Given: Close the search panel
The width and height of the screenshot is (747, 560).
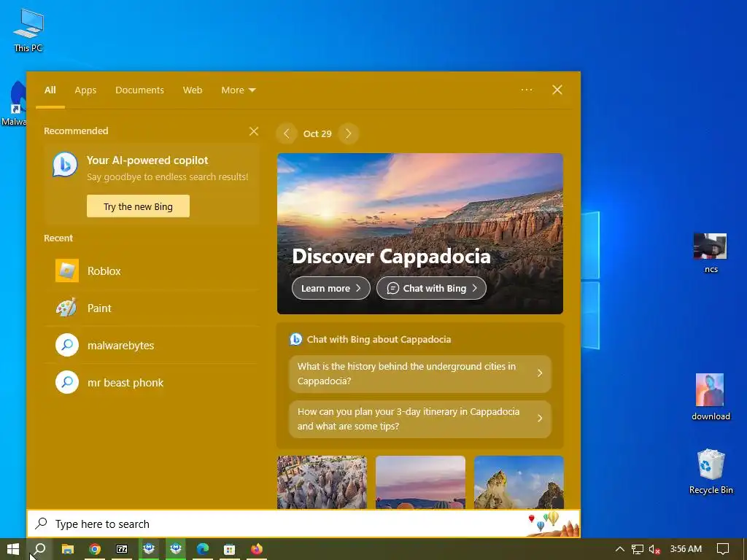Looking at the screenshot, I should point(557,90).
